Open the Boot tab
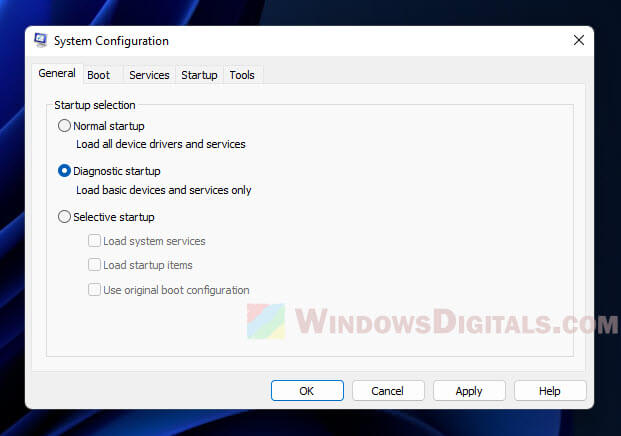This screenshot has width=621, height=436. 98,75
